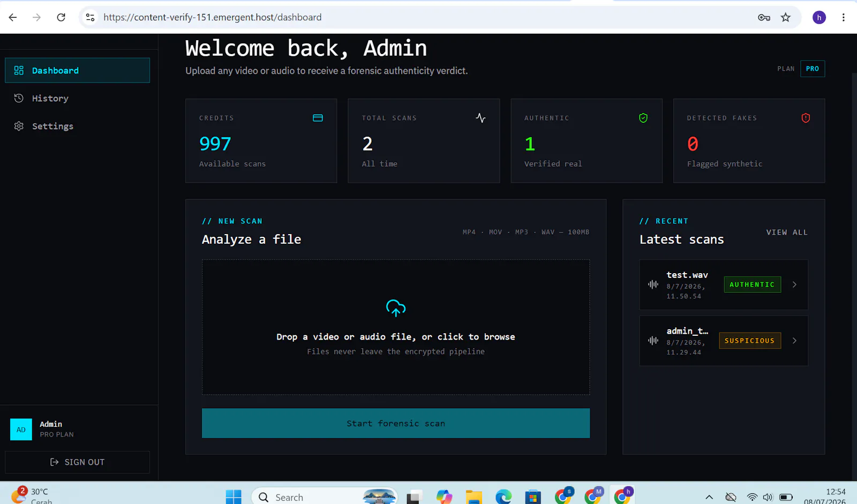Click the weather widget showing 30°C

point(32,495)
